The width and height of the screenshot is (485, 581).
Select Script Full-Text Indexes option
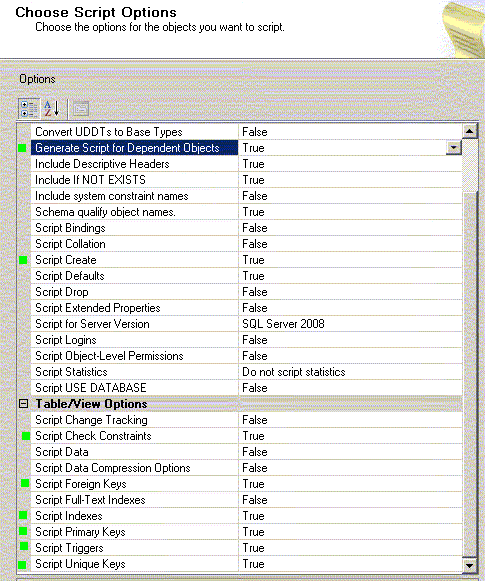pos(90,500)
